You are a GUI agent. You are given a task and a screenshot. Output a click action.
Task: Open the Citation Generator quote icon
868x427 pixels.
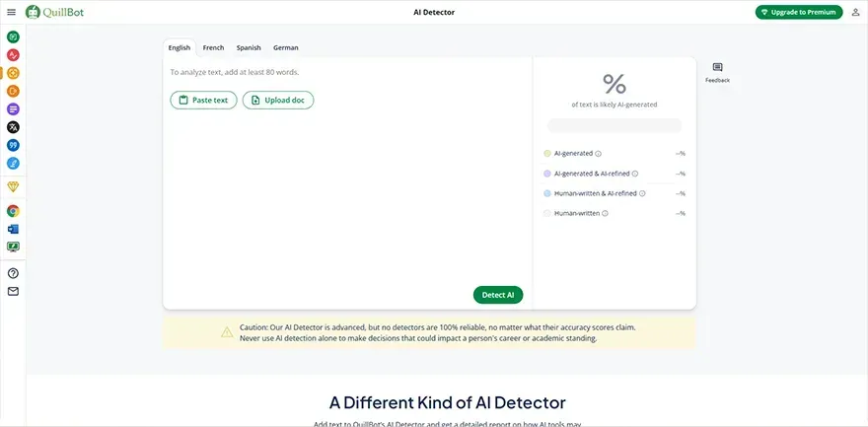(13, 145)
